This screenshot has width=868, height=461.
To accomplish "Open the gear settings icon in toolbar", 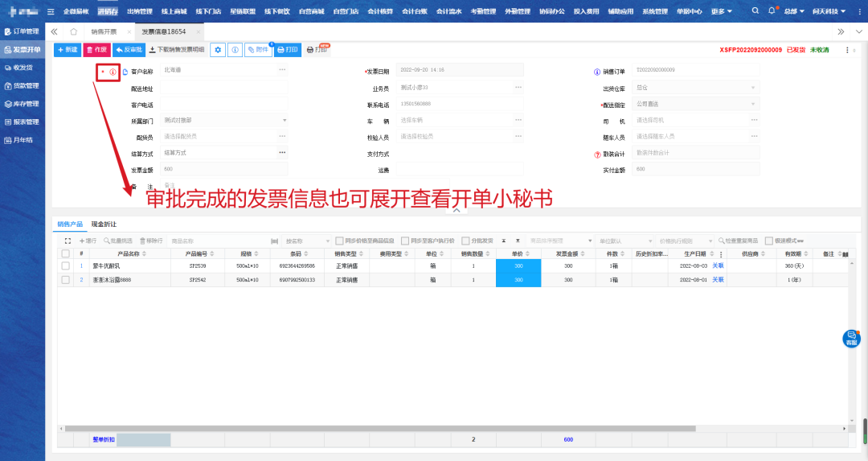I will 218,50.
